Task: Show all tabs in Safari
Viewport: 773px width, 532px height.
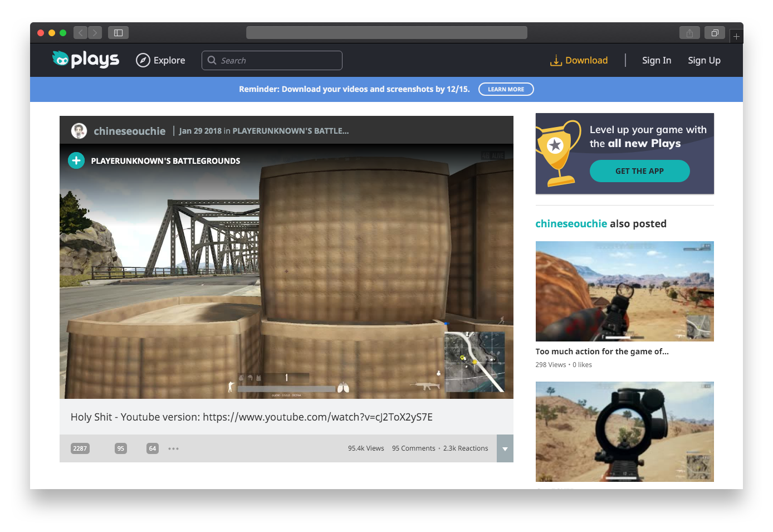Action: (715, 33)
